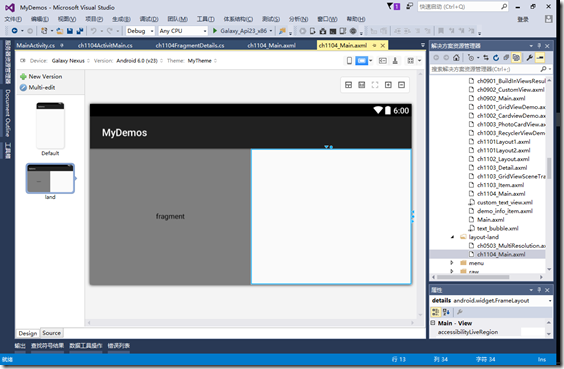Click the designer highlight containers icon
This screenshot has width=564, height=369.
[383, 61]
